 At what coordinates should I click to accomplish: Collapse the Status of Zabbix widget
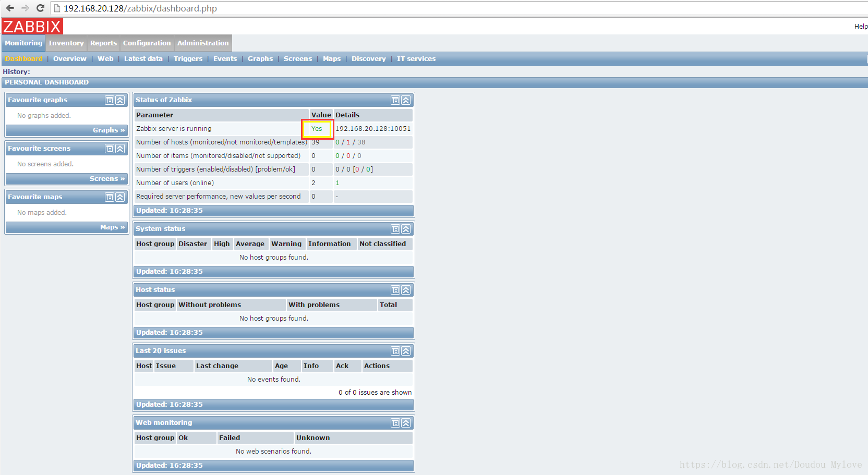coord(406,100)
